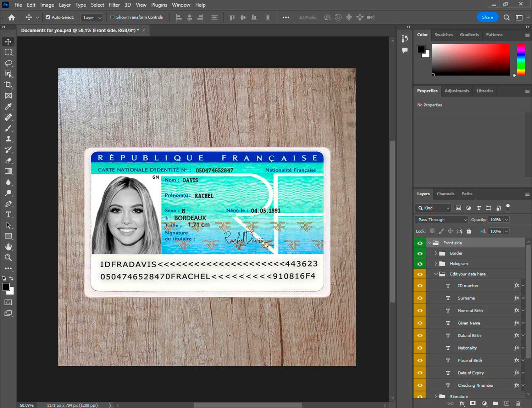532x408 pixels.
Task: Switch to the Hand tool
Action: coord(9,247)
